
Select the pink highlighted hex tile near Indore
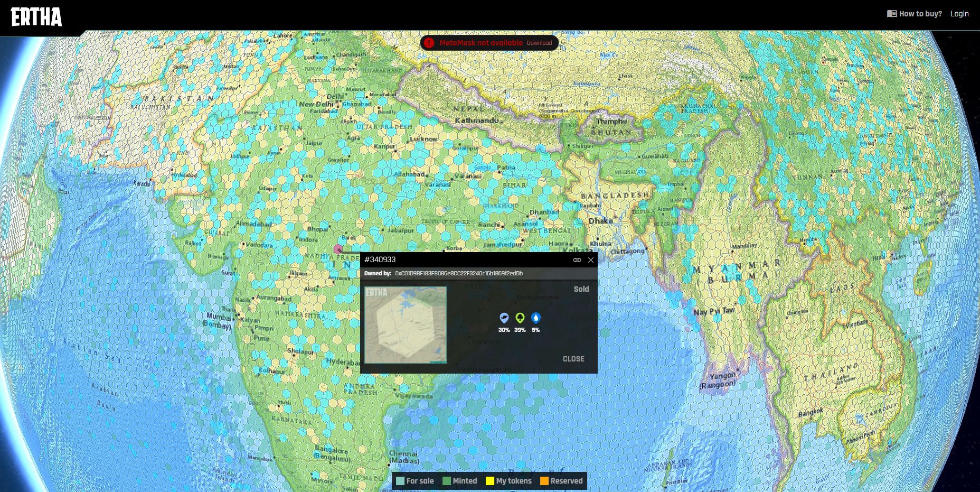(x=338, y=249)
